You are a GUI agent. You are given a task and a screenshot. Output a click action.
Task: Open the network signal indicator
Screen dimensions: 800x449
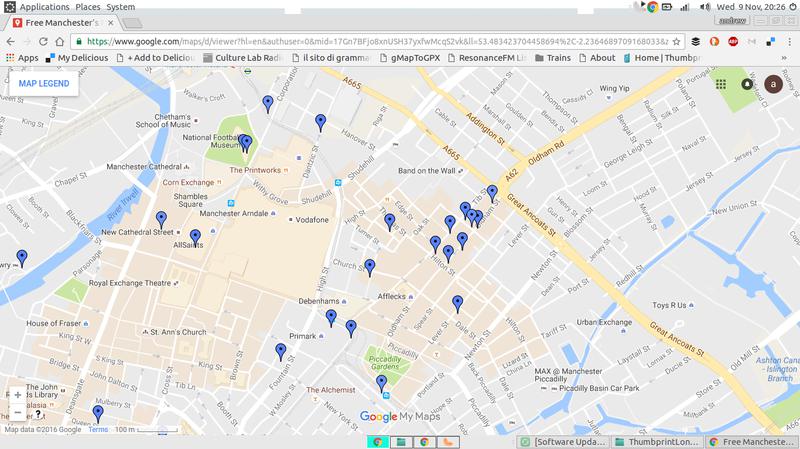[685, 7]
